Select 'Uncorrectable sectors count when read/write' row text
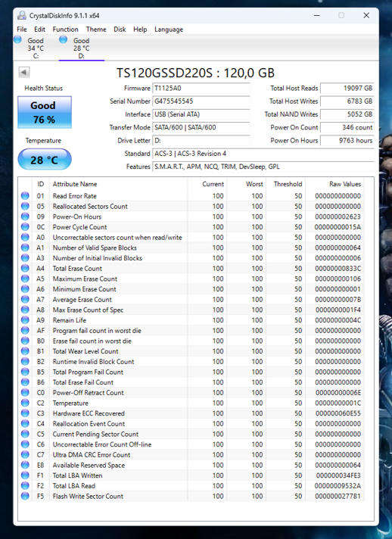This screenshot has width=392, height=539. pyautogui.click(x=117, y=238)
